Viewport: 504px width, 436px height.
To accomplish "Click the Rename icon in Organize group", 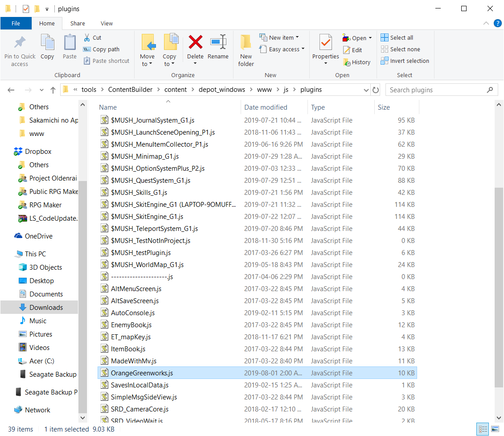I will coord(218,42).
